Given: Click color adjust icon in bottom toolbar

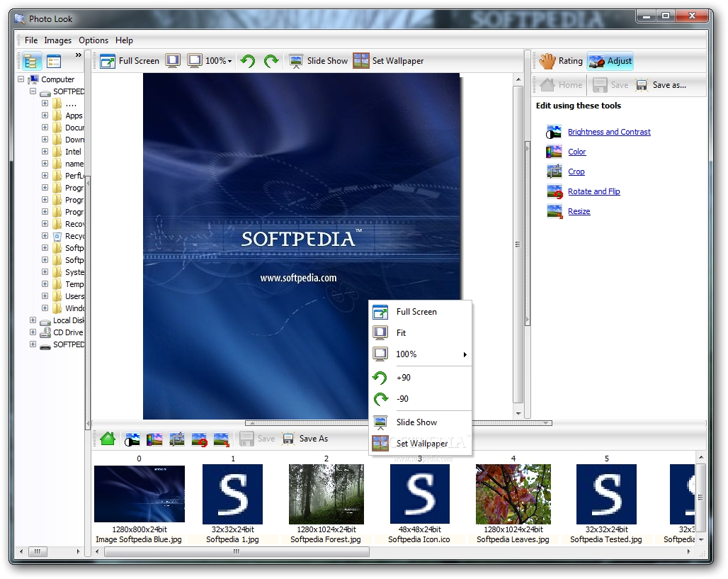Looking at the screenshot, I should point(154,439).
